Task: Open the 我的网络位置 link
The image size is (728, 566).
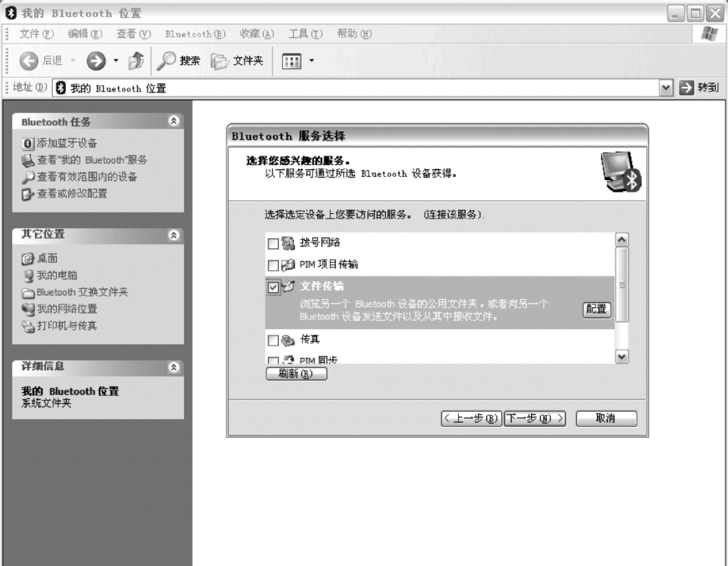Action: 67,309
